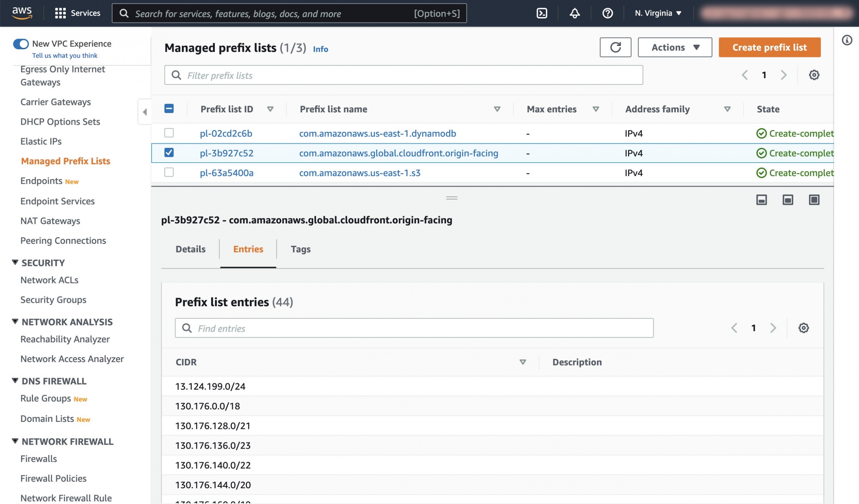Focus the Find entries search field
This screenshot has width=859, height=504.
pyautogui.click(x=414, y=328)
